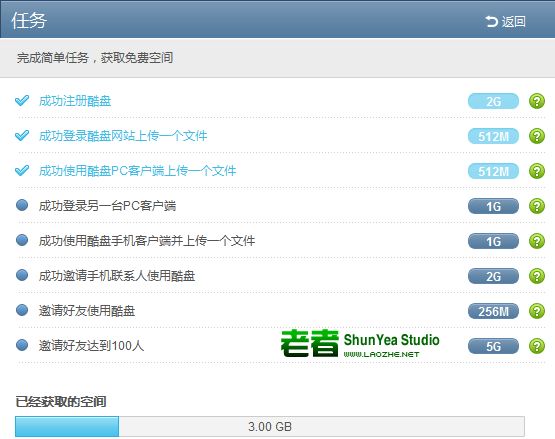Screen dimensions: 555x439
Task: Select blue bullet for 成功登录另一台PC客户端
Action: pos(22,205)
